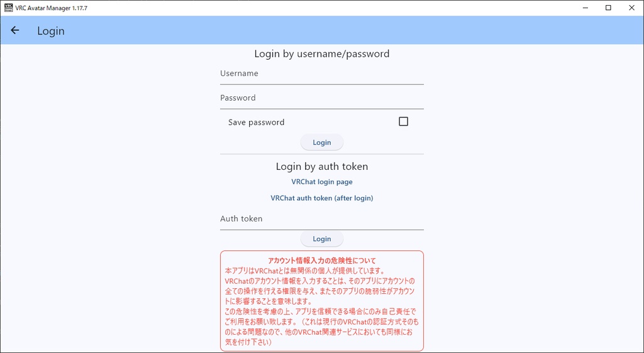Focus the Username input field
Screen dimensions: 644x353
tap(321, 74)
